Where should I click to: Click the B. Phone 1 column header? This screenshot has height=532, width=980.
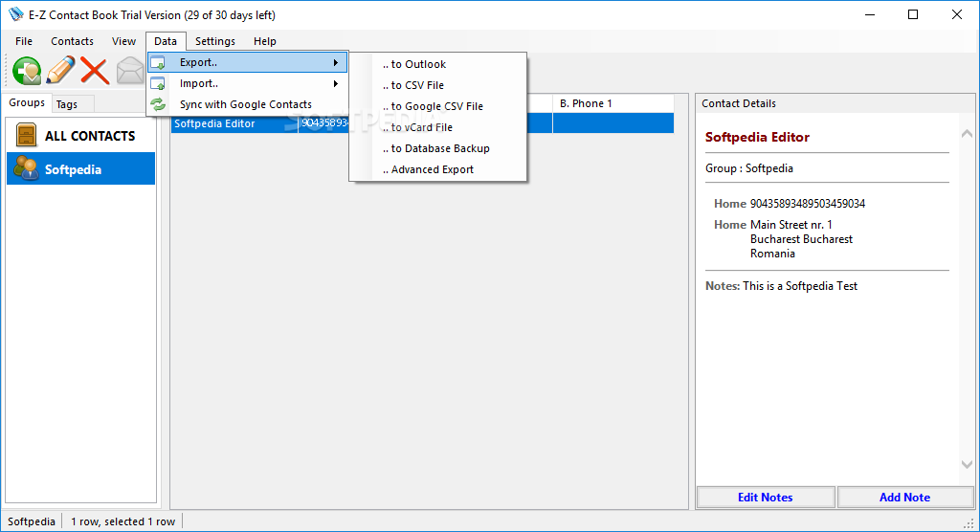coord(613,103)
